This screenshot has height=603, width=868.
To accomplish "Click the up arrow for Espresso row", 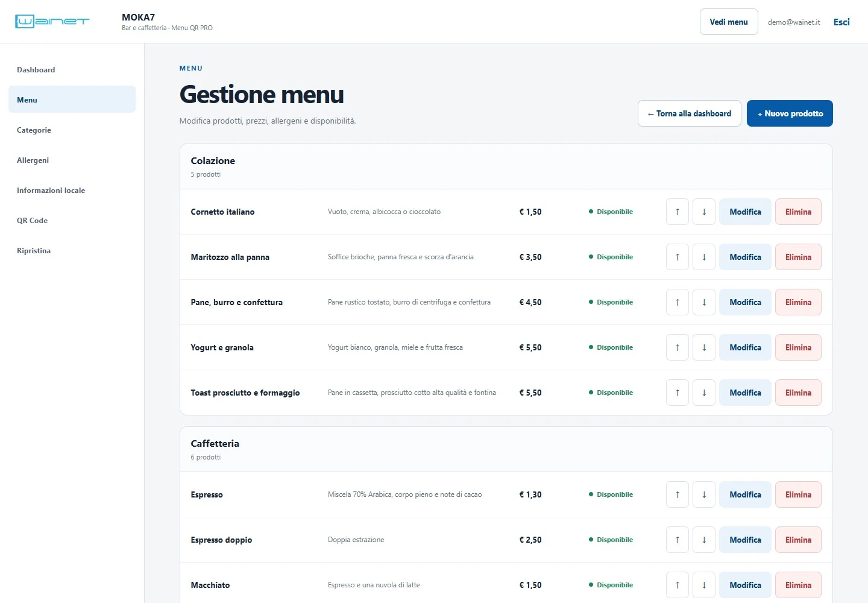I will [678, 494].
